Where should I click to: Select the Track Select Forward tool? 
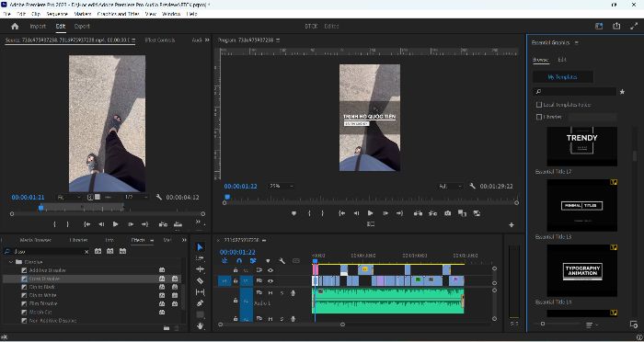point(200,258)
